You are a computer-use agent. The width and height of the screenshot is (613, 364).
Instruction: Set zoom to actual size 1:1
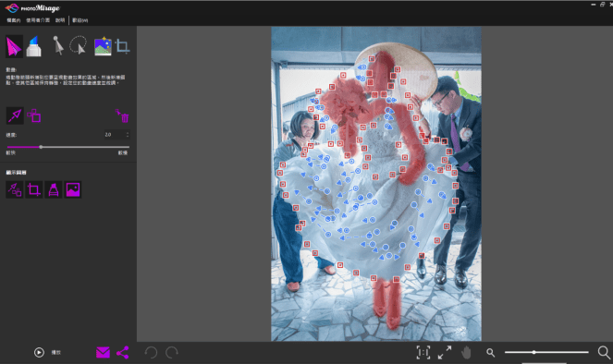coord(423,353)
